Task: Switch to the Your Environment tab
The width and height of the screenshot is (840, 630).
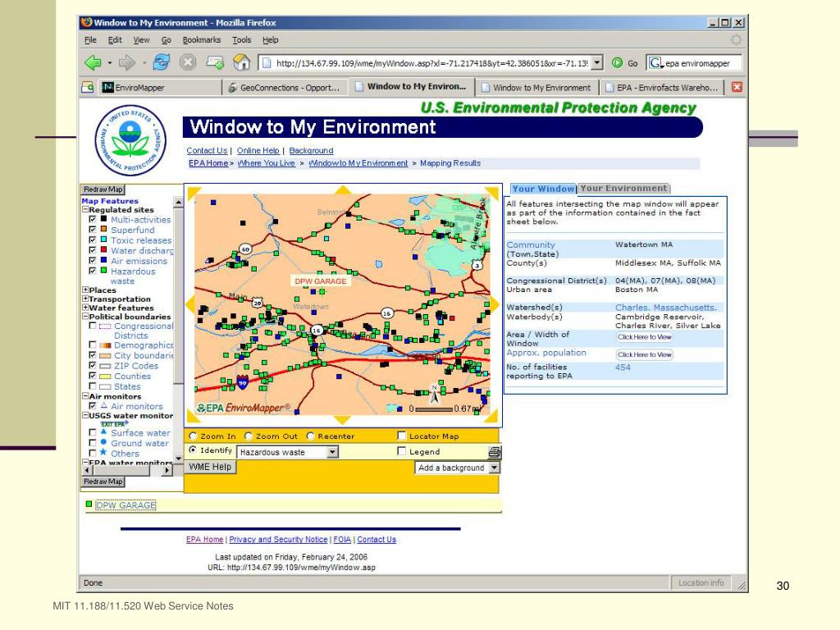Action: [x=624, y=189]
